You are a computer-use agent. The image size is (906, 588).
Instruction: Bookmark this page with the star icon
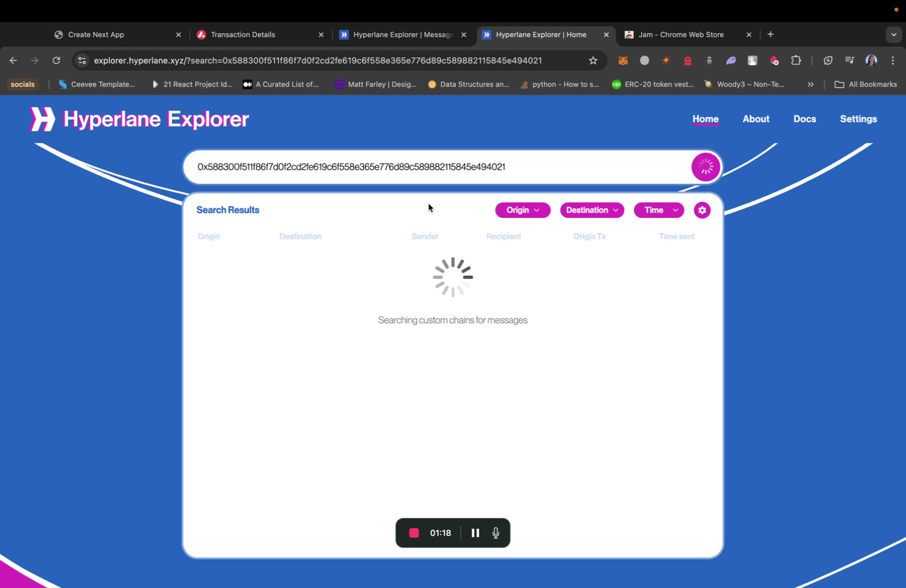(593, 60)
